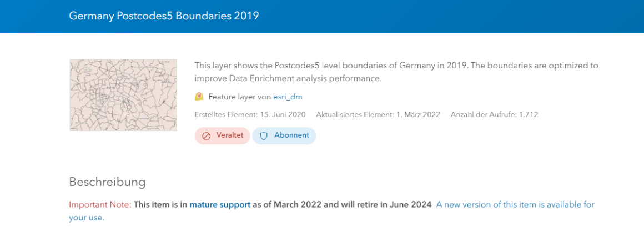The width and height of the screenshot is (644, 231).
Task: Click the red circle-slash icon beside Veraltet
Action: pos(207,135)
